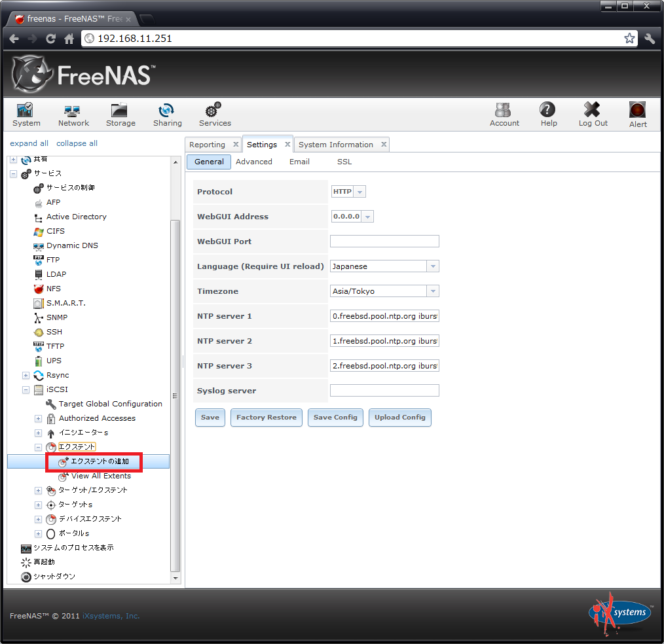
Task: Switch to System Information tab
Action: tap(336, 145)
